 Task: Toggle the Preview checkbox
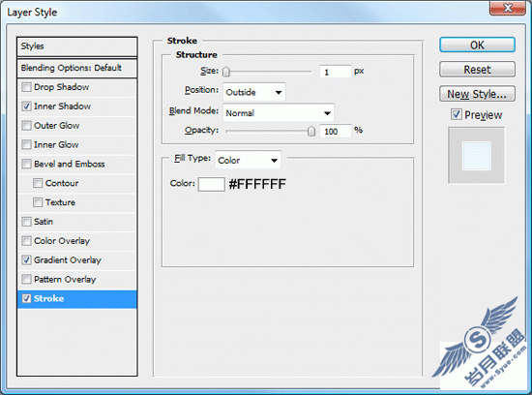[x=457, y=114]
